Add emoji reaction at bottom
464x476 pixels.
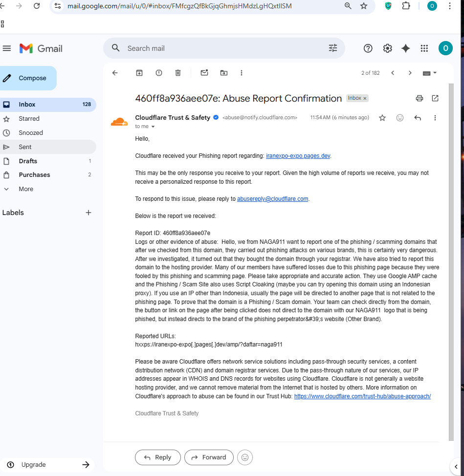coord(245,457)
